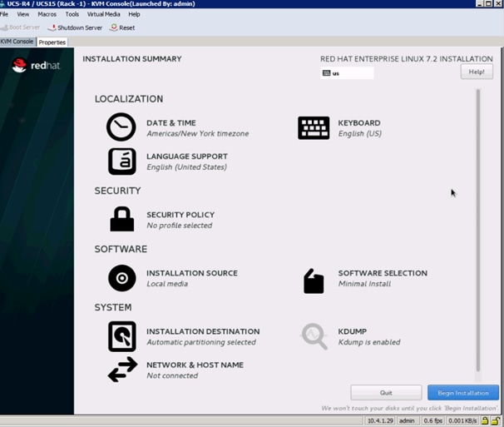Click Begin Installation button
The image size is (504, 427).
[463, 393]
